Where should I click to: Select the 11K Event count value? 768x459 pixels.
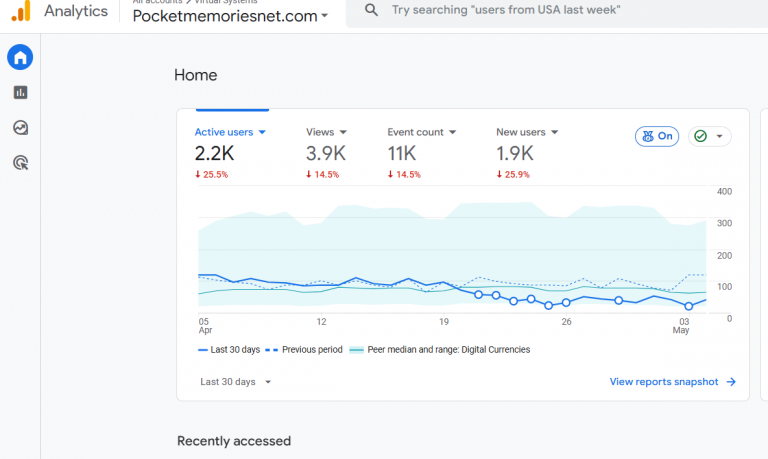pos(402,154)
